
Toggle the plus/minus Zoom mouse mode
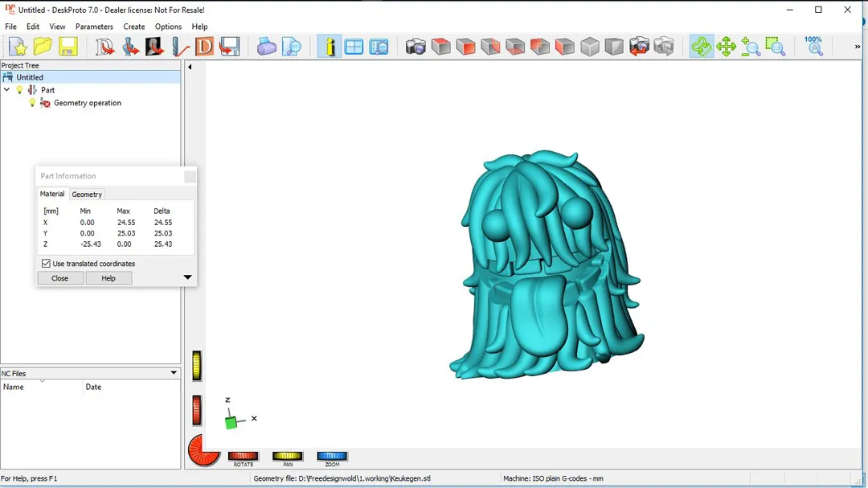tap(751, 47)
